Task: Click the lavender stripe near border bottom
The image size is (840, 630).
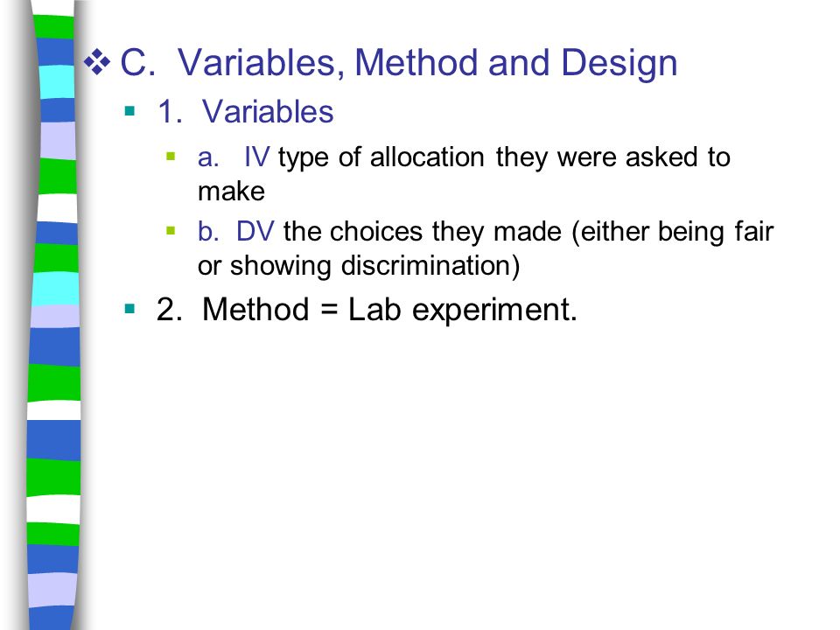Action: pos(52,591)
